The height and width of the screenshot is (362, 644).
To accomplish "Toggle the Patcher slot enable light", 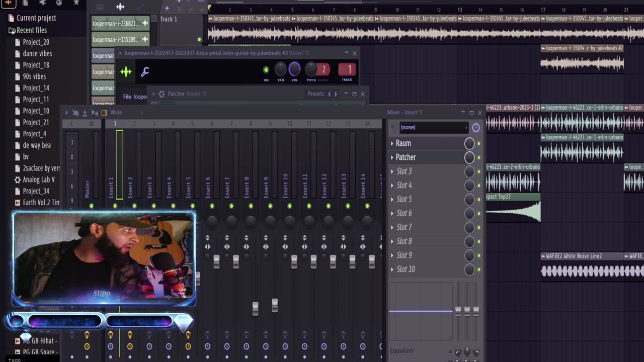I will point(479,158).
